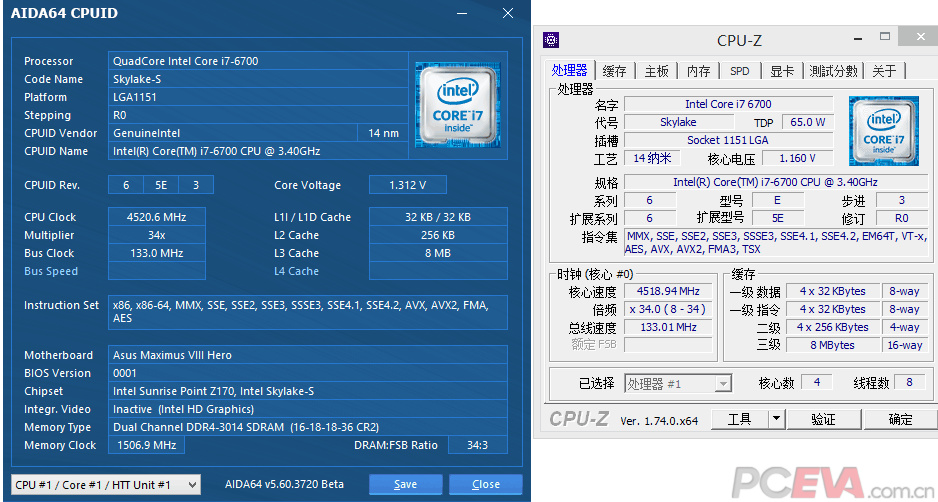Click the 核心数 value 4 in CPU-Z
The height and width of the screenshot is (502, 938).
[817, 382]
